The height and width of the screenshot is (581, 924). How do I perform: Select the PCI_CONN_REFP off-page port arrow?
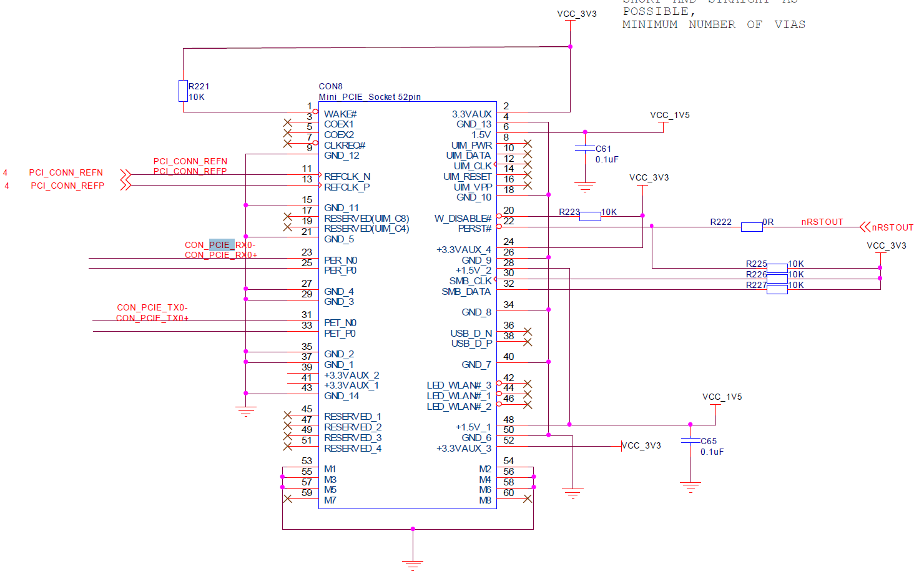[x=125, y=185]
